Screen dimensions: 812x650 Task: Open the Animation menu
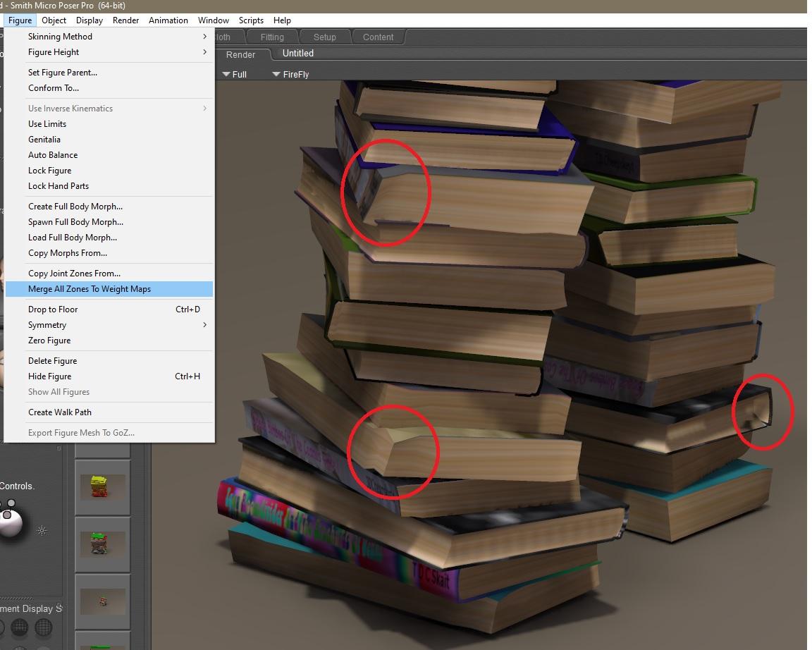point(168,20)
